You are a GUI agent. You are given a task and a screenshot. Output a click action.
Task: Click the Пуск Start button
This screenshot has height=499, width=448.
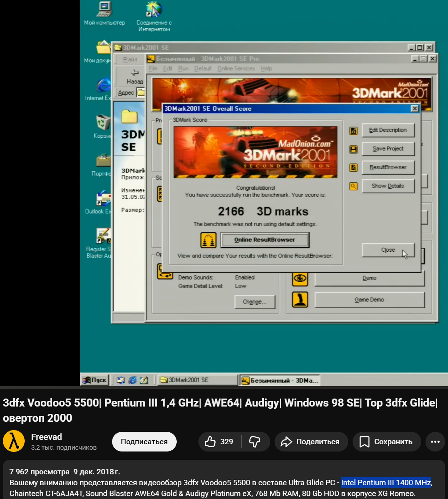[x=95, y=380]
